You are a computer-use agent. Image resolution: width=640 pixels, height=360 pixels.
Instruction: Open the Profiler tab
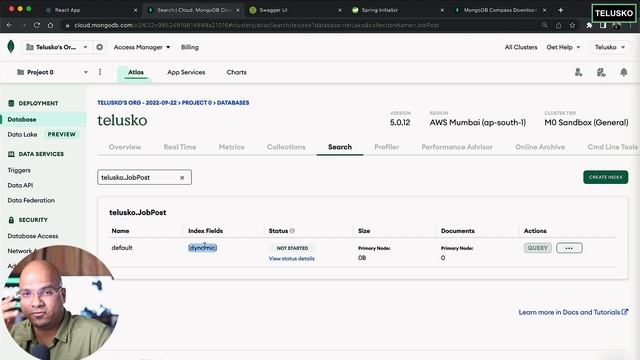(387, 147)
